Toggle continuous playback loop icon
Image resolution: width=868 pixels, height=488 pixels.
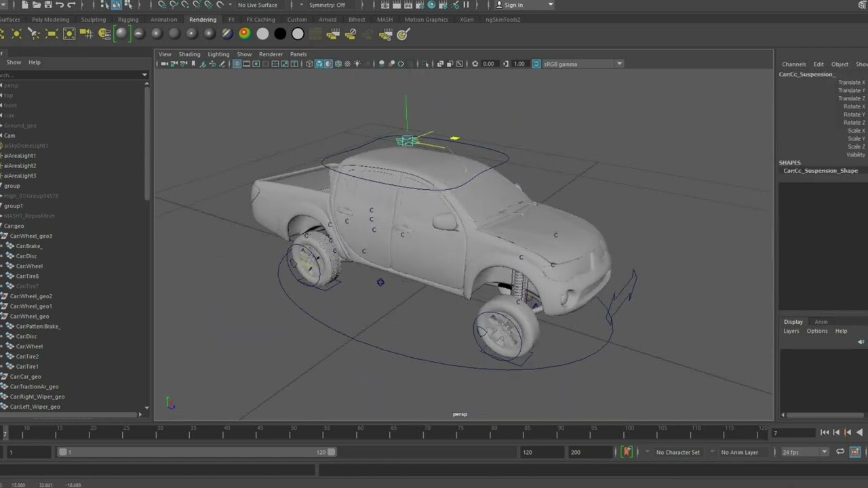[840, 451]
